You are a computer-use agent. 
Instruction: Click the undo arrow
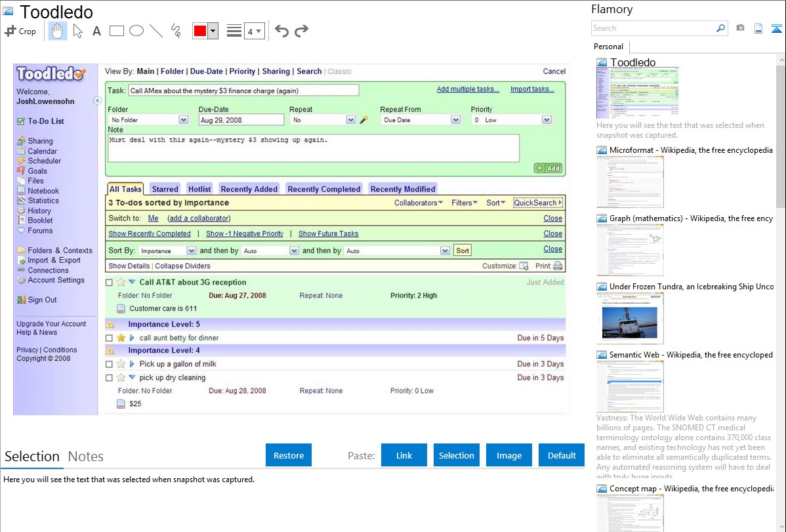click(281, 31)
